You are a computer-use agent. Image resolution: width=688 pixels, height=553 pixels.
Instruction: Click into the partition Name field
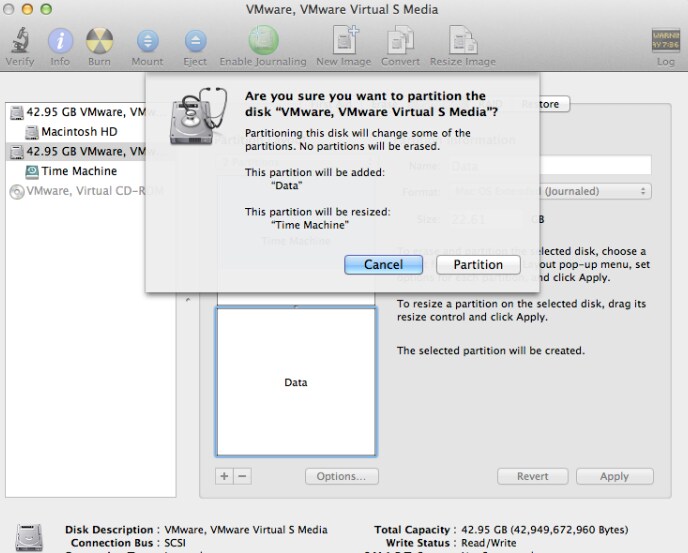[x=550, y=165]
